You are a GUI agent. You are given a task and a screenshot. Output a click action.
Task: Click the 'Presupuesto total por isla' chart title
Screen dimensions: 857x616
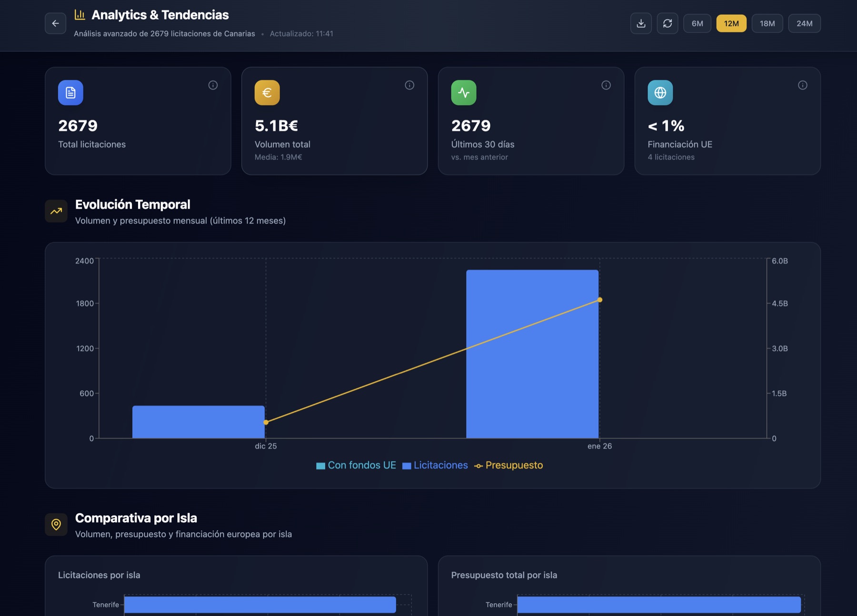pyautogui.click(x=504, y=575)
